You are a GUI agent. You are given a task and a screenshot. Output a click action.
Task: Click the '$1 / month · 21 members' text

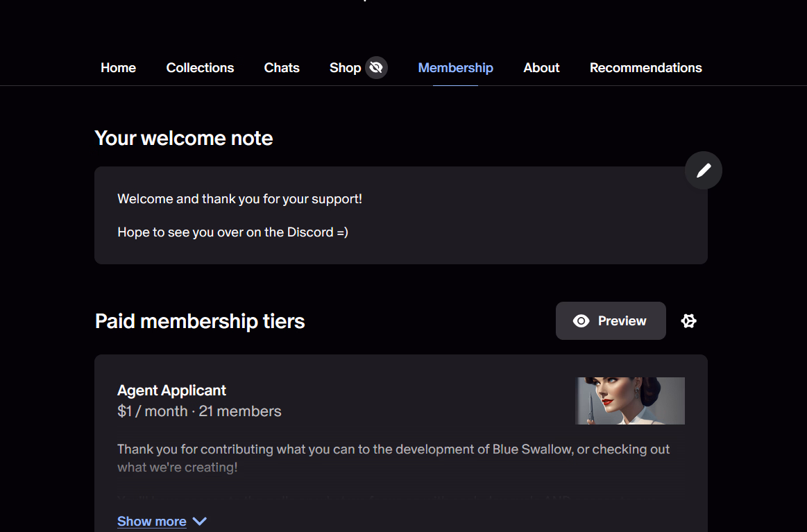[x=199, y=411]
